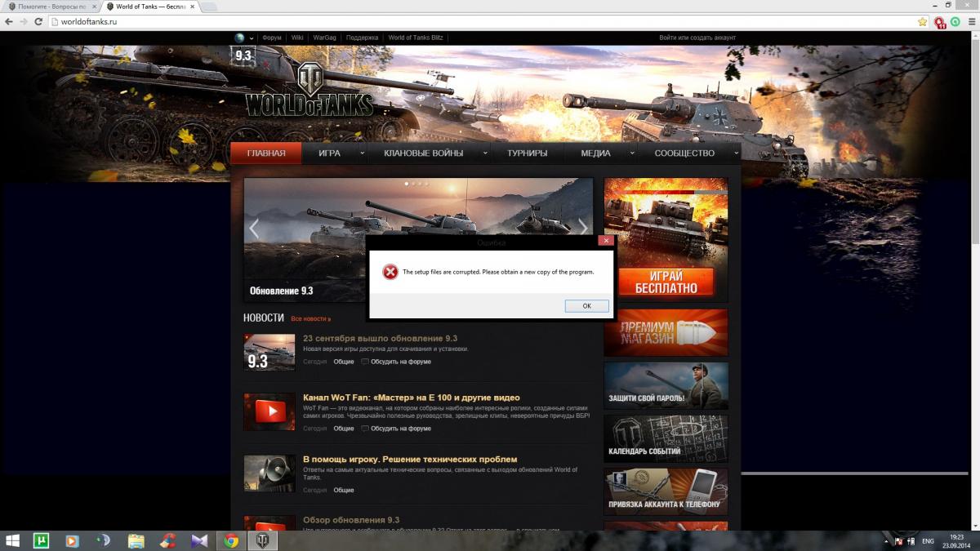Click OK in the error dialog

[586, 305]
